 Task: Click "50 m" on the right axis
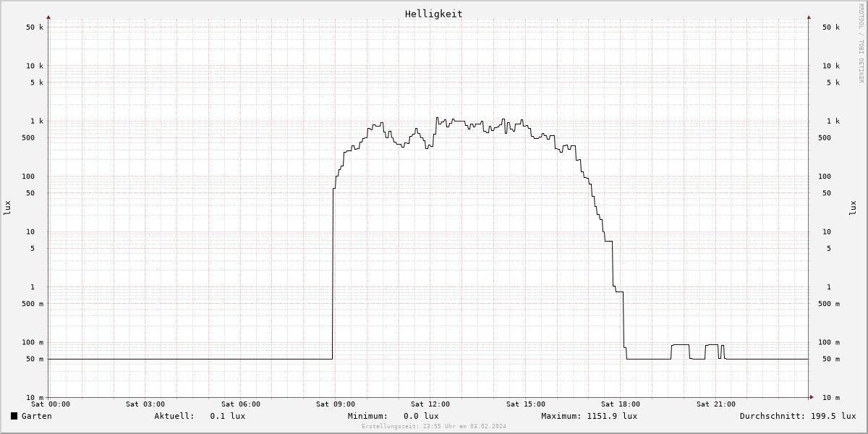[831, 359]
